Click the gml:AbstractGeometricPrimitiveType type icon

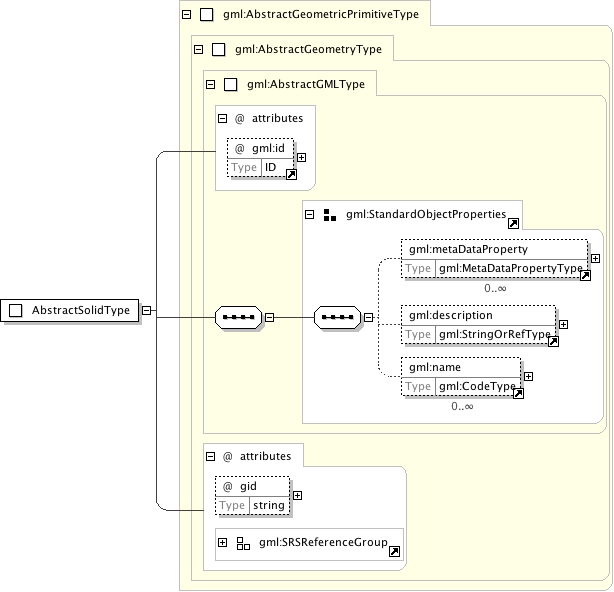(207, 14)
